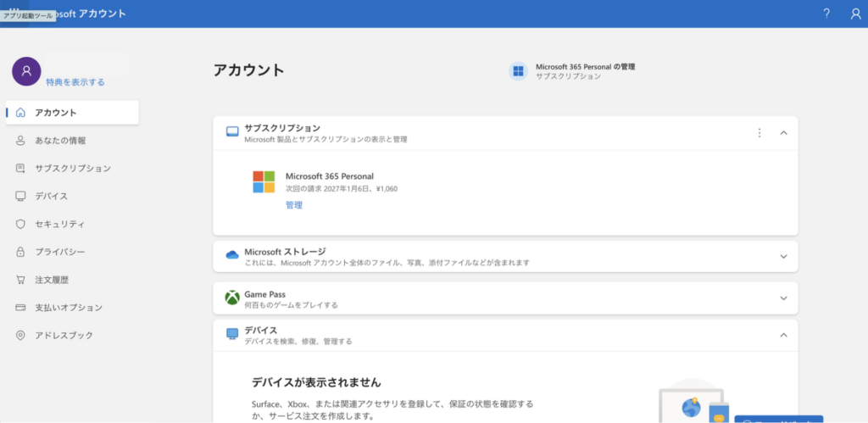868x423 pixels.
Task: Open the account profile icon in header
Action: (x=855, y=14)
